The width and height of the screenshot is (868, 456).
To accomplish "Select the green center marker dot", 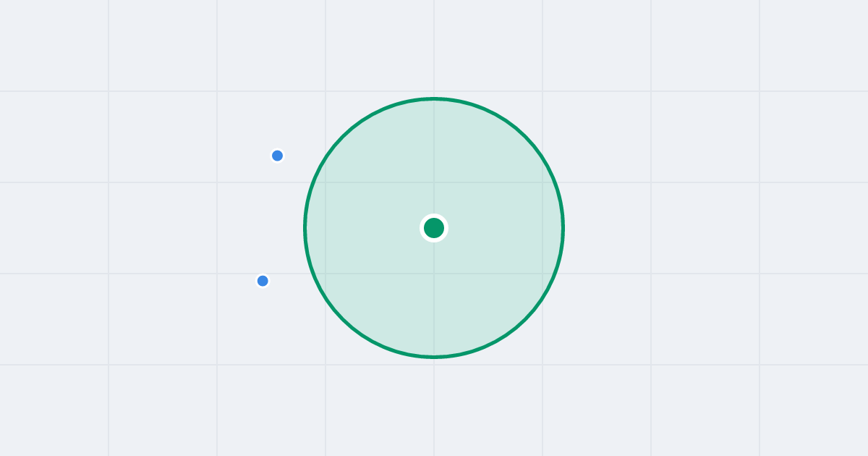I will click(434, 228).
